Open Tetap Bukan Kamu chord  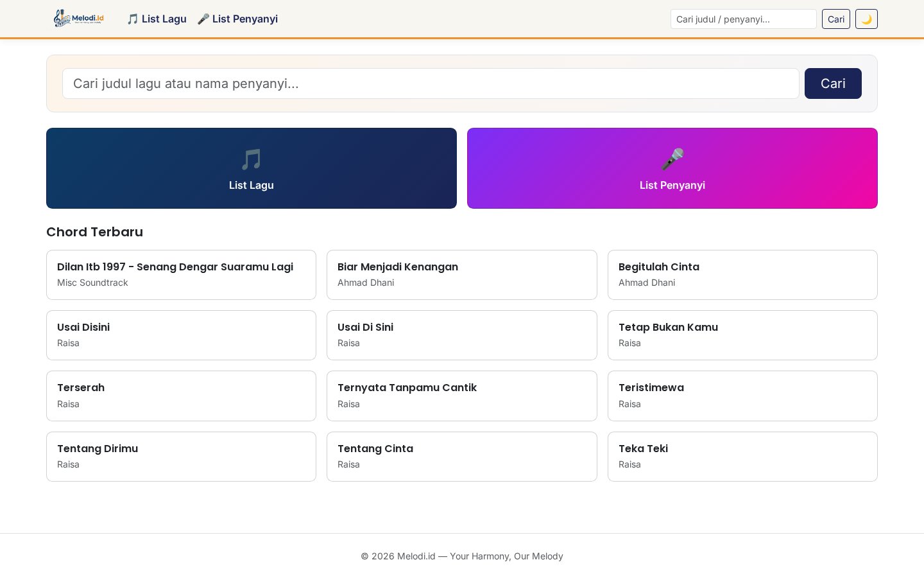742,335
